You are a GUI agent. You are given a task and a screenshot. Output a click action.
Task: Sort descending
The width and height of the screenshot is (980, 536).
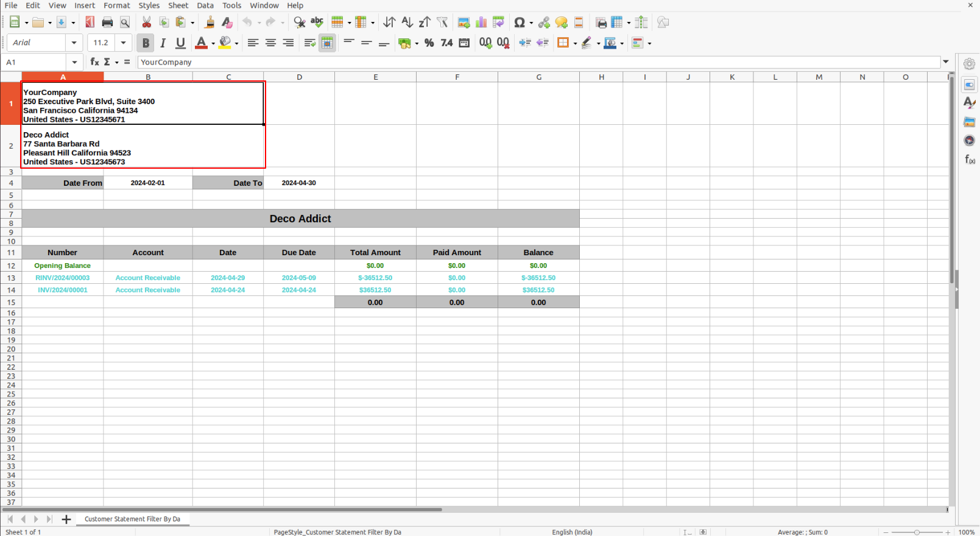coord(425,23)
